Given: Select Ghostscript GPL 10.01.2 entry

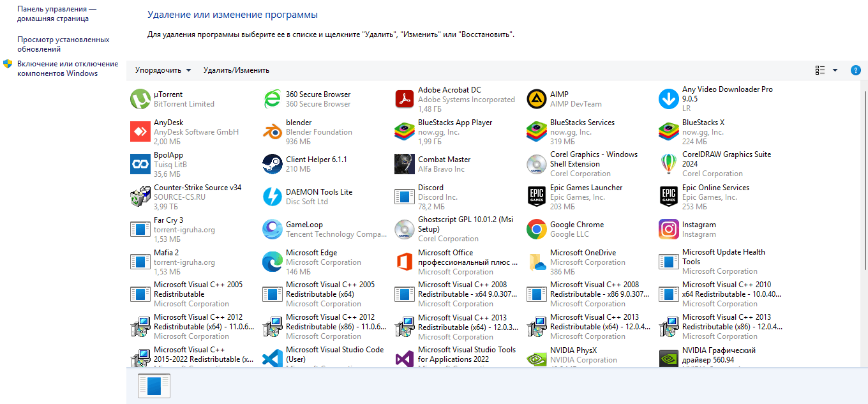Looking at the screenshot, I should pyautogui.click(x=456, y=229).
